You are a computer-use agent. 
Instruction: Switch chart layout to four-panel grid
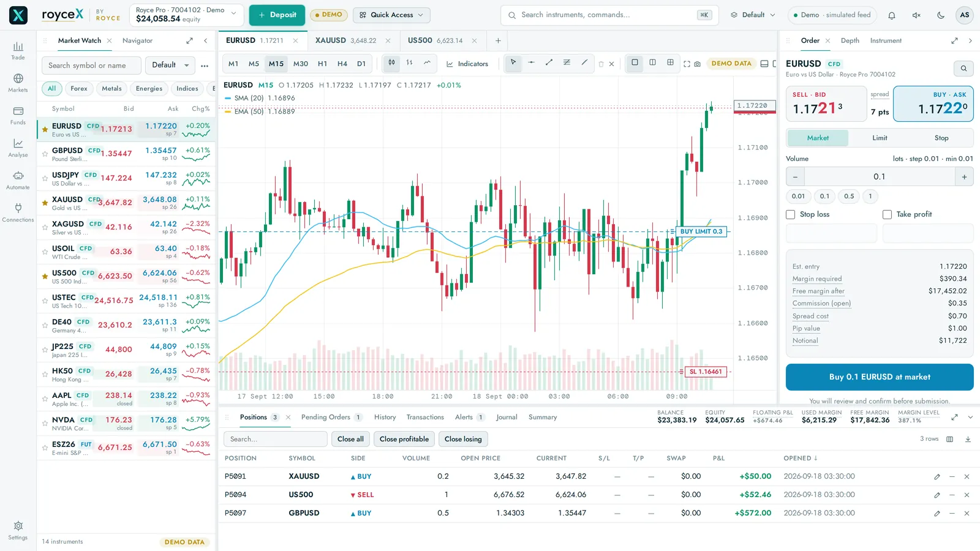coord(670,63)
